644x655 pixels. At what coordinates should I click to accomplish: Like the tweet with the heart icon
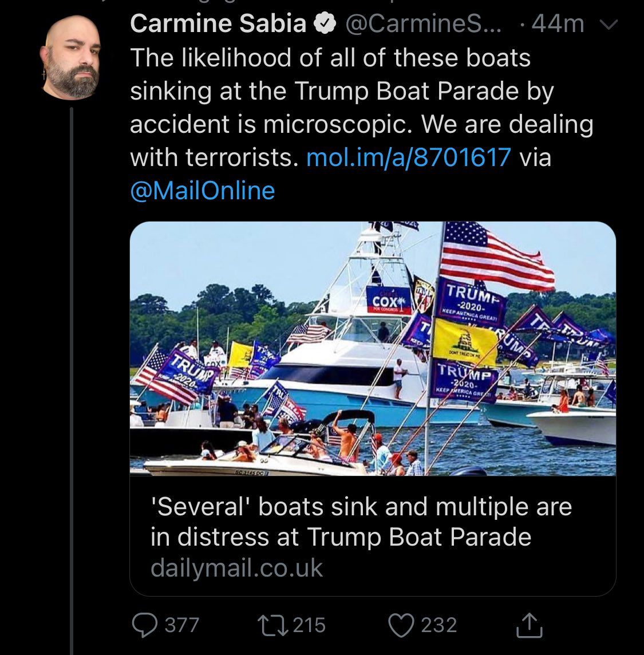point(401,625)
